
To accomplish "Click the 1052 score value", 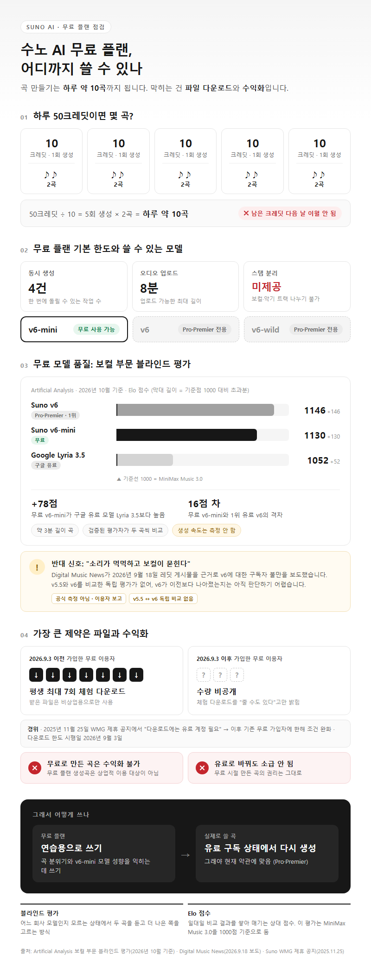I will 318,461.
